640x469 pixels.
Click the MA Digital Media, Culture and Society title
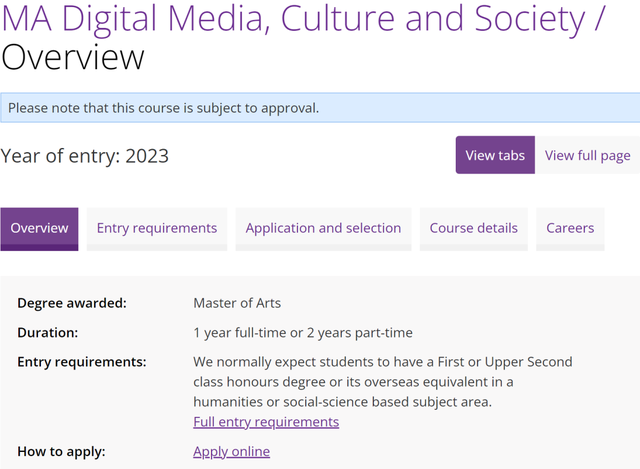[300, 18]
